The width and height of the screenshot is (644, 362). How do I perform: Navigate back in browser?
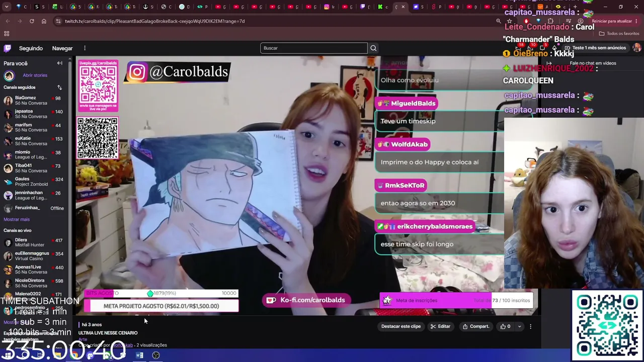8,21
